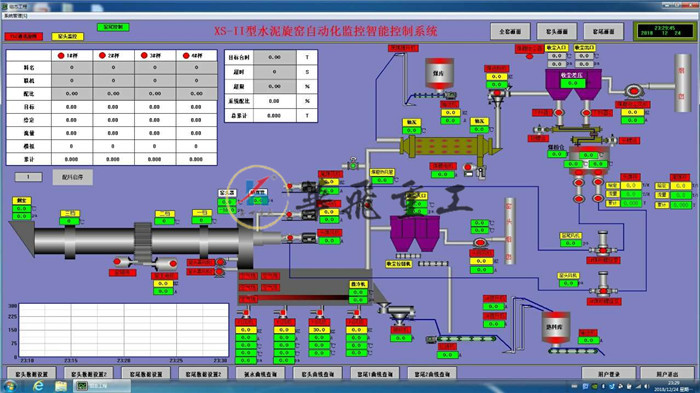This screenshot has width=700, height=393.
Task: Switch to the 窑尾画面 screen
Action: coord(603,32)
